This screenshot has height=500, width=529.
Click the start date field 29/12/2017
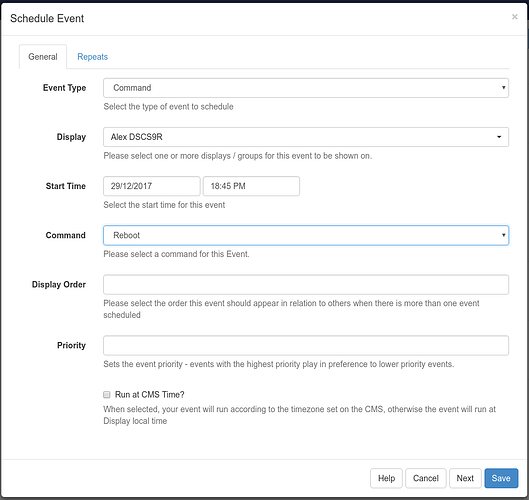[152, 186]
